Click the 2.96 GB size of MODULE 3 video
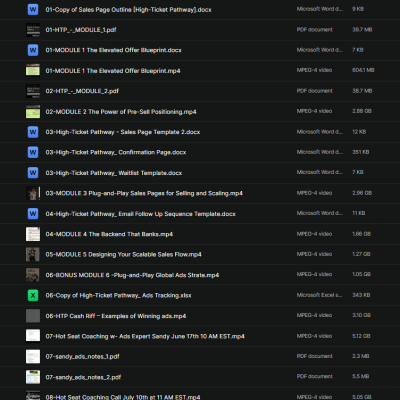This screenshot has width=400, height=400. 362,193
